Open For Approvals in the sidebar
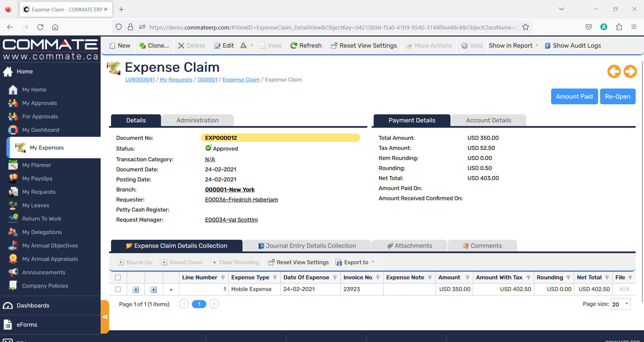Screen dimensions: 644x342 pyautogui.click(x=40, y=116)
